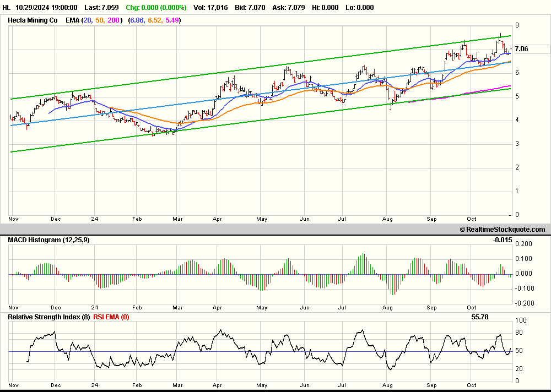Select the orange 50 EMA period label
551x392 pixels.
tap(99, 20)
